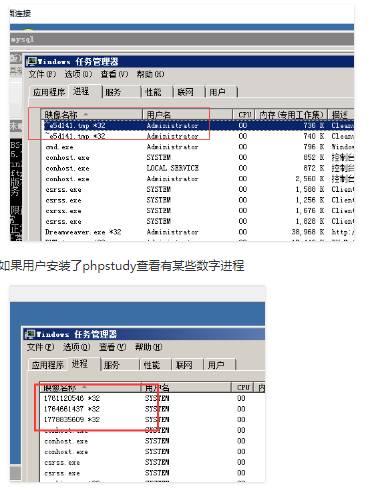The height and width of the screenshot is (491, 378).
Task: Switch to 联网 tab in window with numeric processes
Action: (187, 365)
